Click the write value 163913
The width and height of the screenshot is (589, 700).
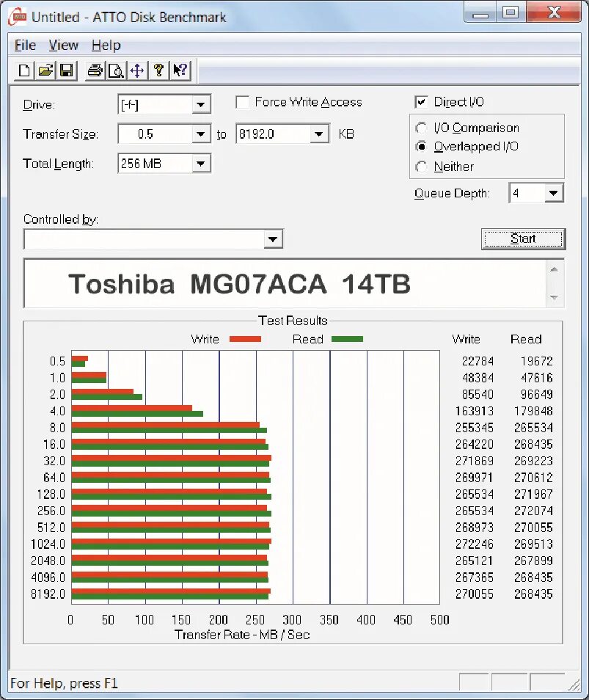475,411
